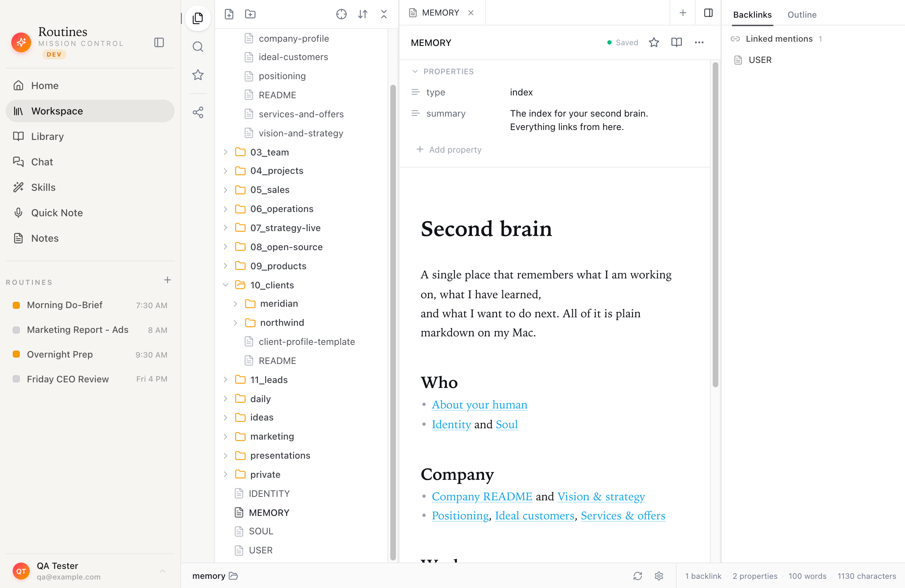Open the company-profile file
The width and height of the screenshot is (905, 588).
293,39
